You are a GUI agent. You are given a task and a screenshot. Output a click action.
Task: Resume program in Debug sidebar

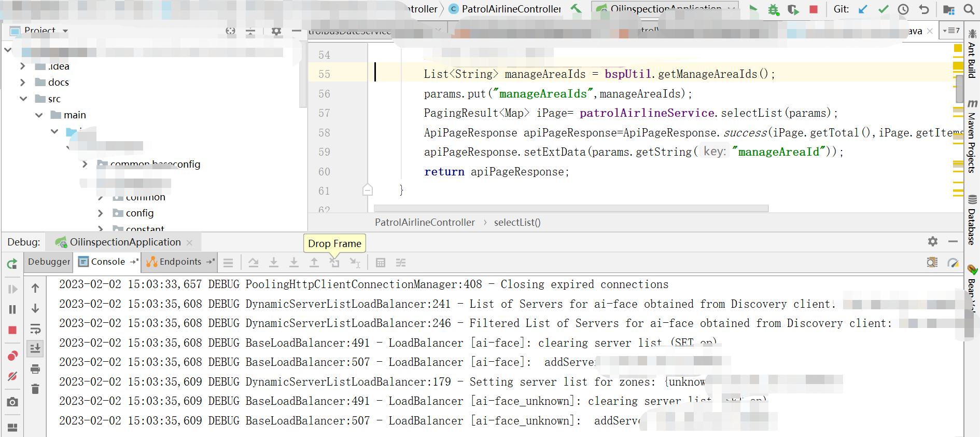12,289
